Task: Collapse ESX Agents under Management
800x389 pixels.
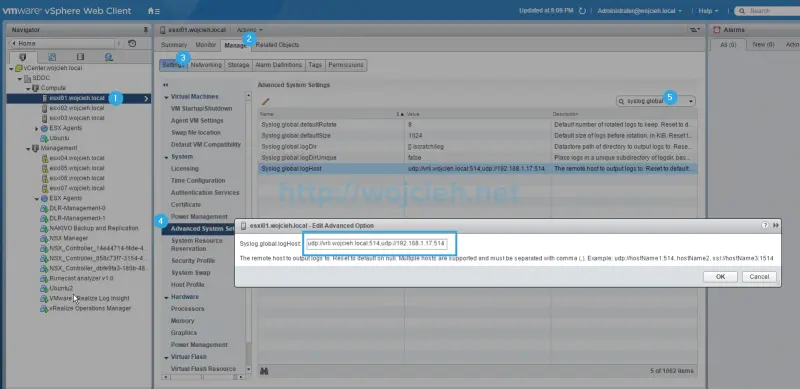Action: [37, 199]
